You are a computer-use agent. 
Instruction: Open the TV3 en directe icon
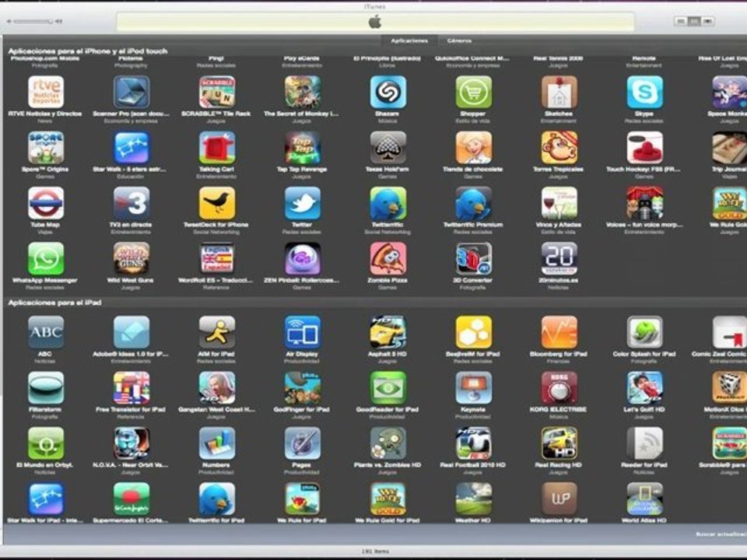131,203
